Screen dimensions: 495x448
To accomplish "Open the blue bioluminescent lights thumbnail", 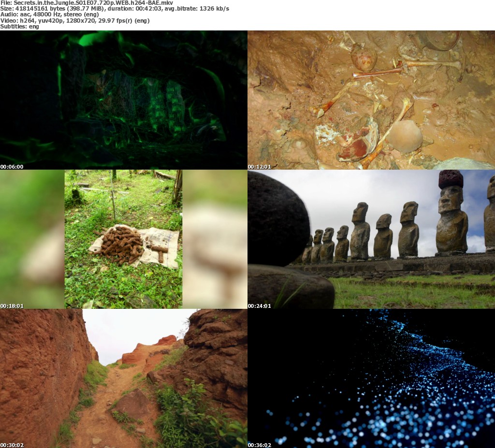I will 371,378.
